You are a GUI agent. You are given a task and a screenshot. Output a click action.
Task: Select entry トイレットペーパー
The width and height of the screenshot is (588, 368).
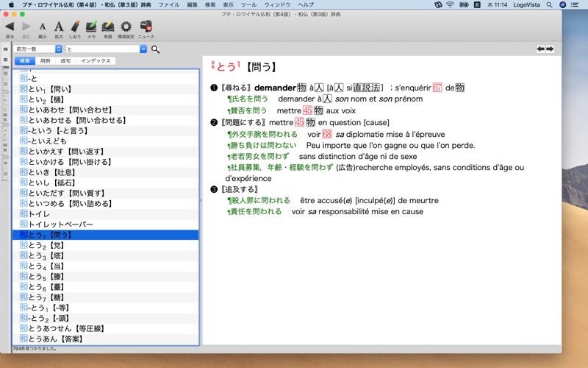click(x=105, y=224)
